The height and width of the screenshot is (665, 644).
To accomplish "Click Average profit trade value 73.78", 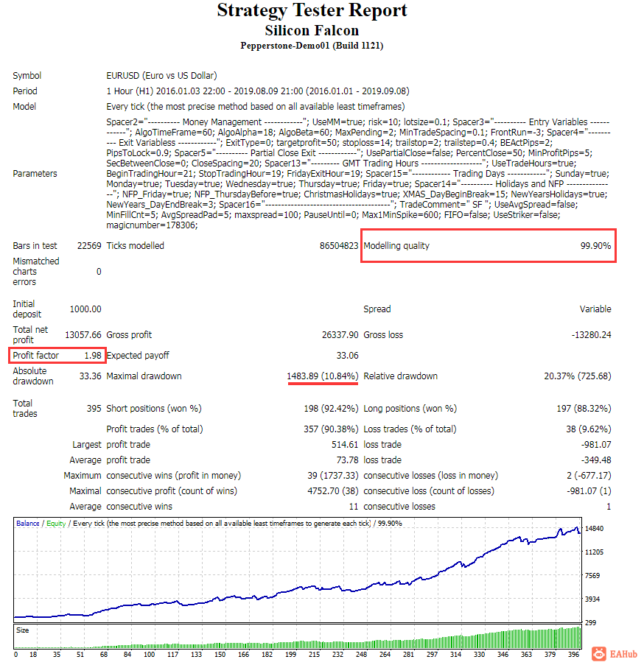I will 348,460.
